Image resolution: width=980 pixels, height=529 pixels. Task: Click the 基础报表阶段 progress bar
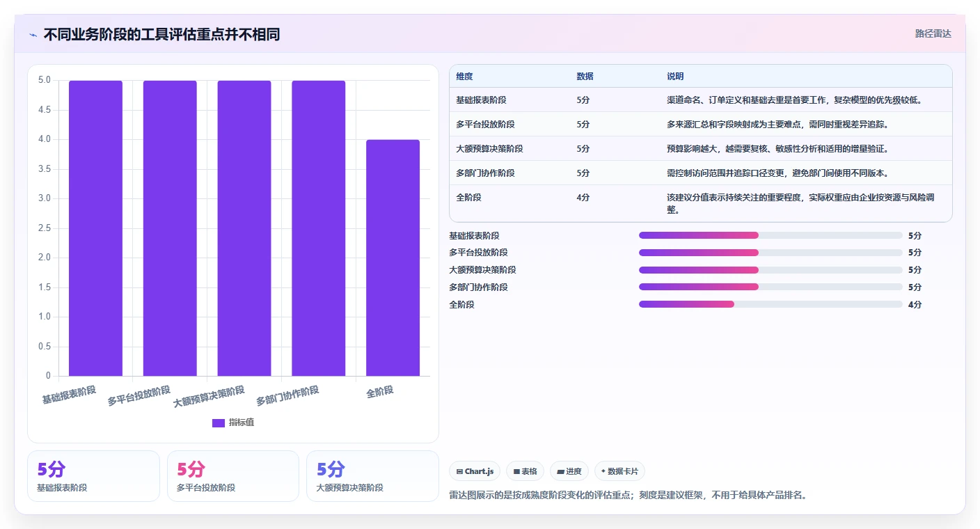(x=770, y=235)
